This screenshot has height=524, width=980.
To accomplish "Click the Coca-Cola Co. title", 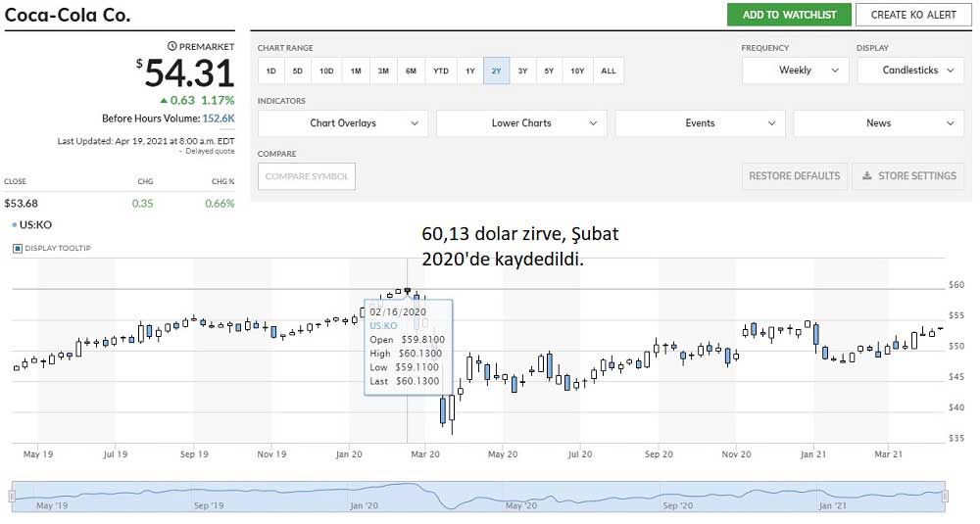I will pyautogui.click(x=68, y=15).
